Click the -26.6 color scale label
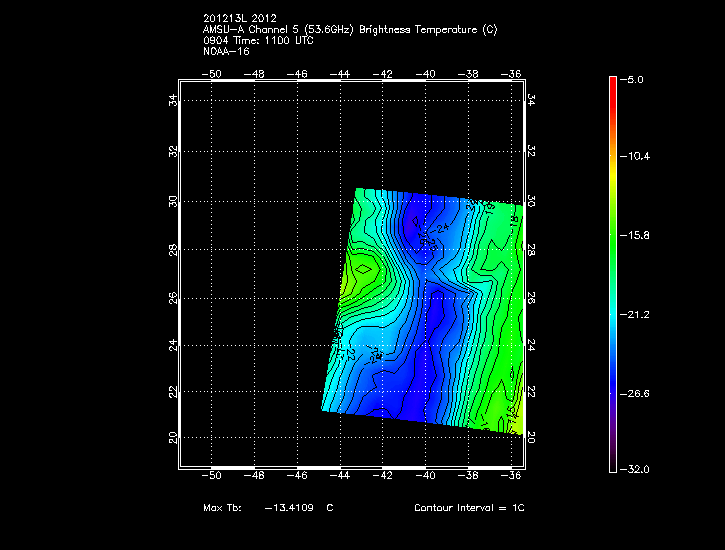This screenshot has height=550, width=725. tap(637, 393)
